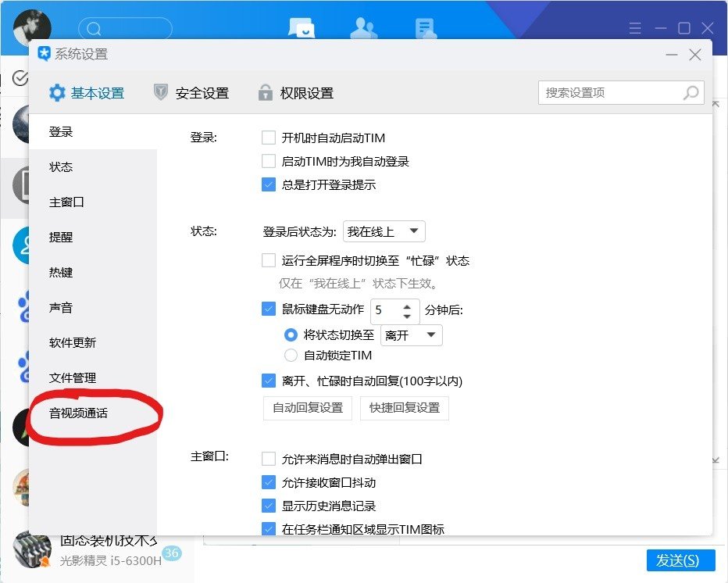Uncheck 总是打开登录提示
Image resolution: width=728 pixels, height=583 pixels.
[x=269, y=184]
